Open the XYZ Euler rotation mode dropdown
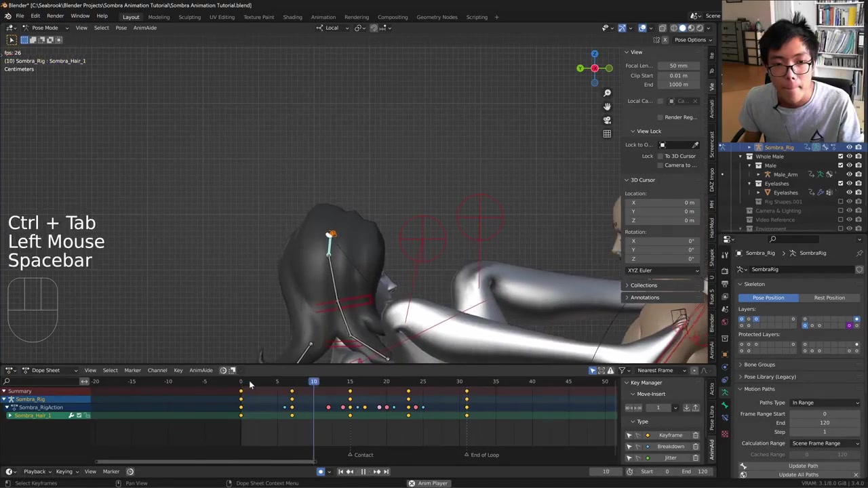The height and width of the screenshot is (488, 868). pos(663,270)
